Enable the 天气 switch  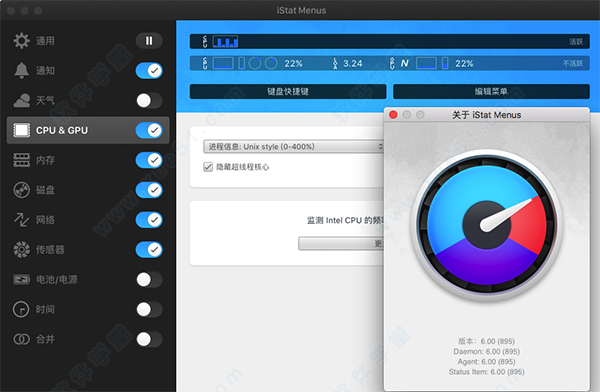[x=149, y=100]
